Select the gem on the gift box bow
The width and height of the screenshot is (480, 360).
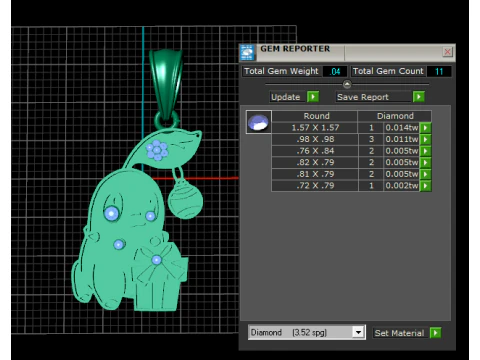(x=156, y=260)
